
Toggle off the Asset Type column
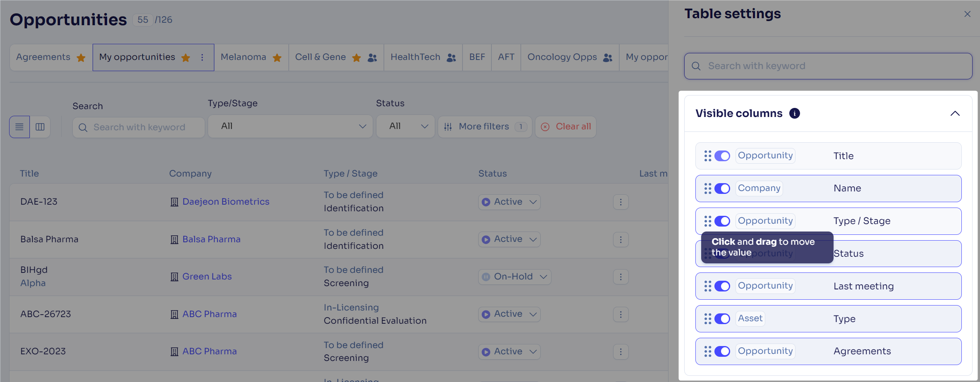[722, 319]
